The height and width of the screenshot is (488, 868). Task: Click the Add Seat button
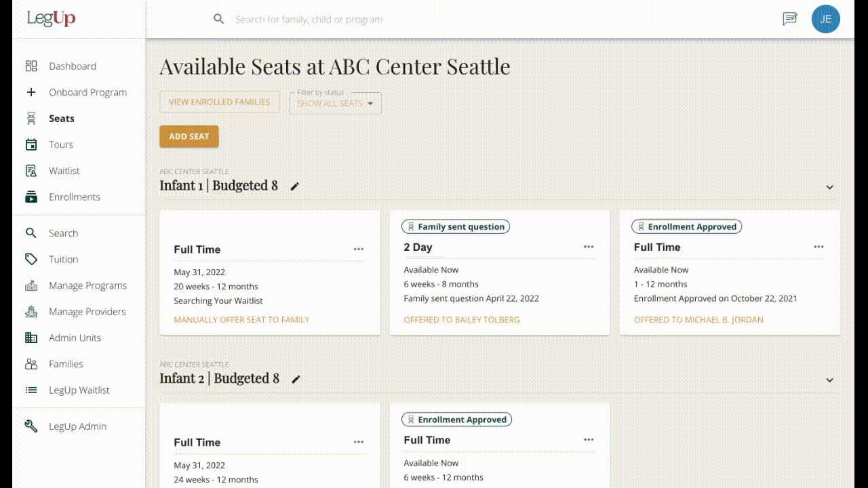pyautogui.click(x=189, y=136)
